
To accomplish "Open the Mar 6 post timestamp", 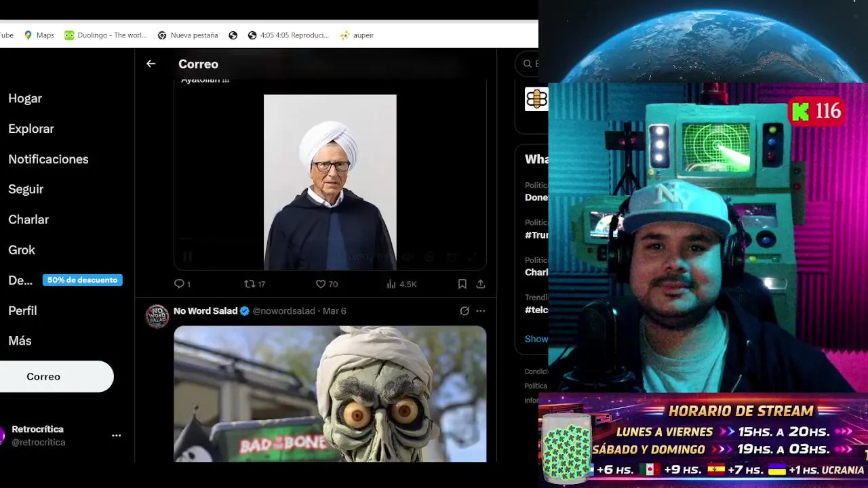I will click(334, 310).
